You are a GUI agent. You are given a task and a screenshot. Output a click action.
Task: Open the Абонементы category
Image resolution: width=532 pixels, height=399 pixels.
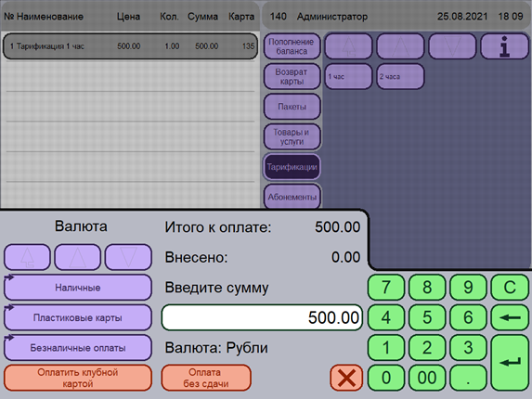(292, 197)
